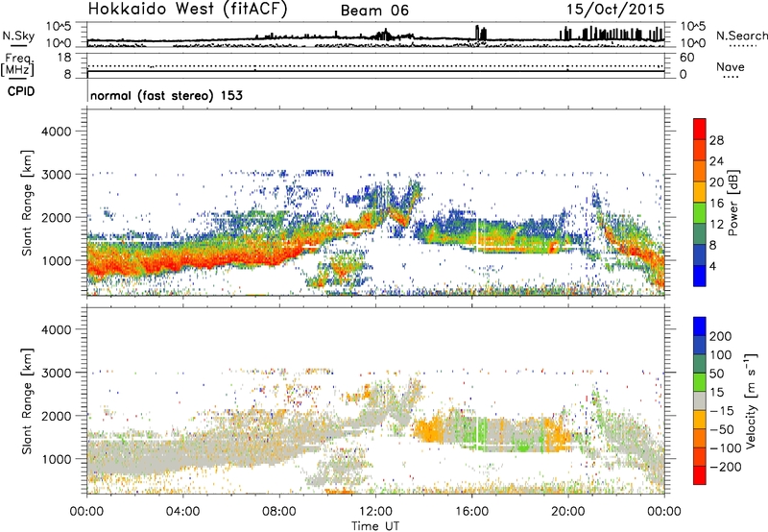Click the '100' velocity colorbar label
Screen dimensions: 768x532
click(x=721, y=355)
